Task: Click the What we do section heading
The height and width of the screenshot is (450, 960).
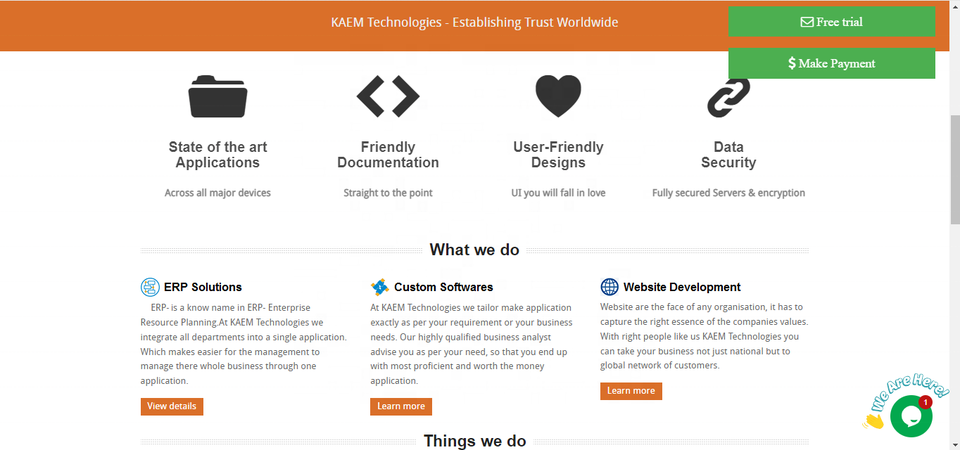Action: click(474, 250)
